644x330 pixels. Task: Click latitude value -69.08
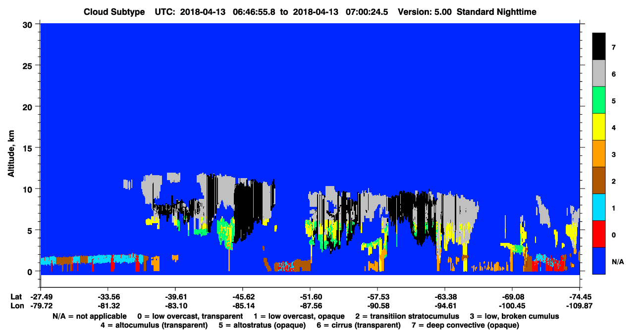click(511, 297)
